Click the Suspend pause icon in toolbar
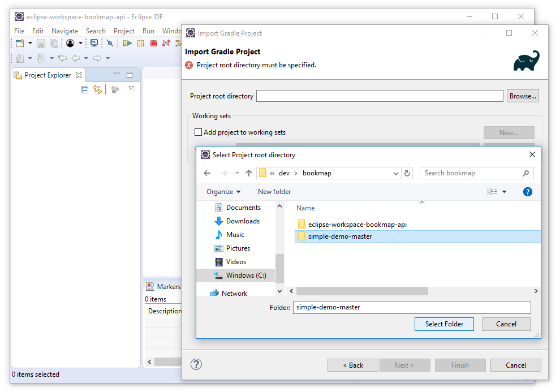The height and width of the screenshot is (392, 560). [x=141, y=43]
